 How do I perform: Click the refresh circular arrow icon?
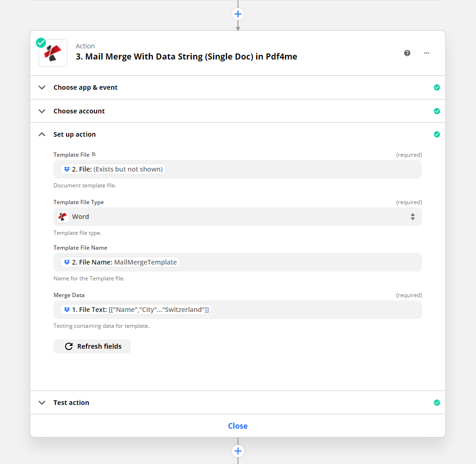coord(69,346)
